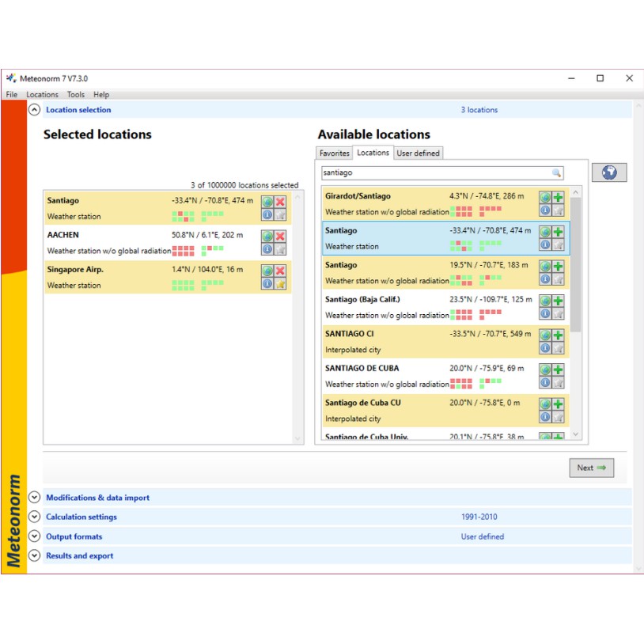The width and height of the screenshot is (644, 644).
Task: Collapse the Location selection section
Action: [x=34, y=110]
